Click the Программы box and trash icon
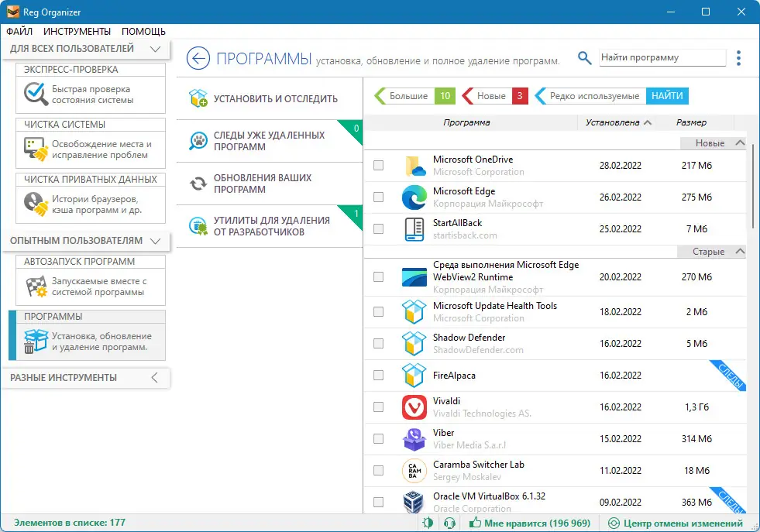This screenshot has height=532, width=760. pos(36,341)
